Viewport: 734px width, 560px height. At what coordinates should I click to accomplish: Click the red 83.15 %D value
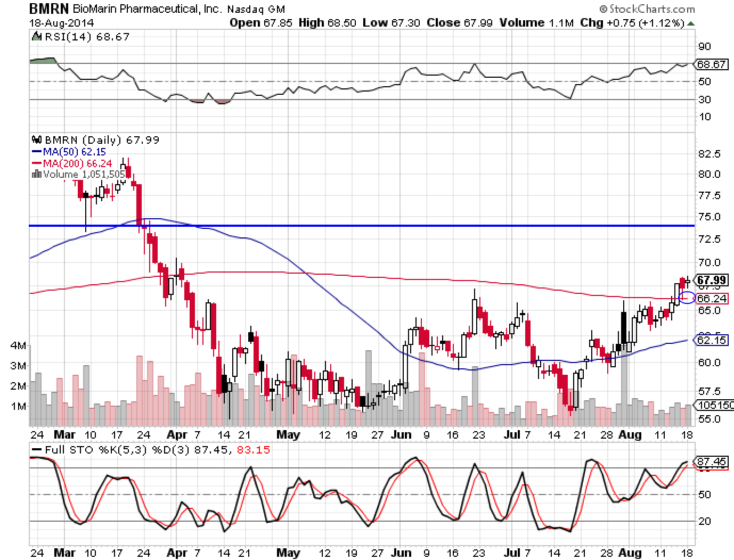252,450
